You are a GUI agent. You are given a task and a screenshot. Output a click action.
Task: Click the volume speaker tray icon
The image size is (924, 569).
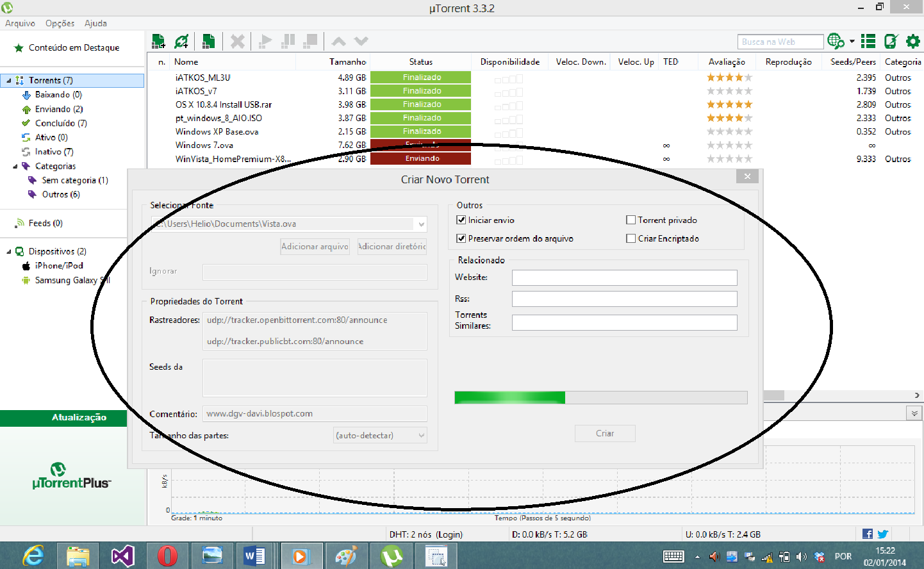coord(801,557)
